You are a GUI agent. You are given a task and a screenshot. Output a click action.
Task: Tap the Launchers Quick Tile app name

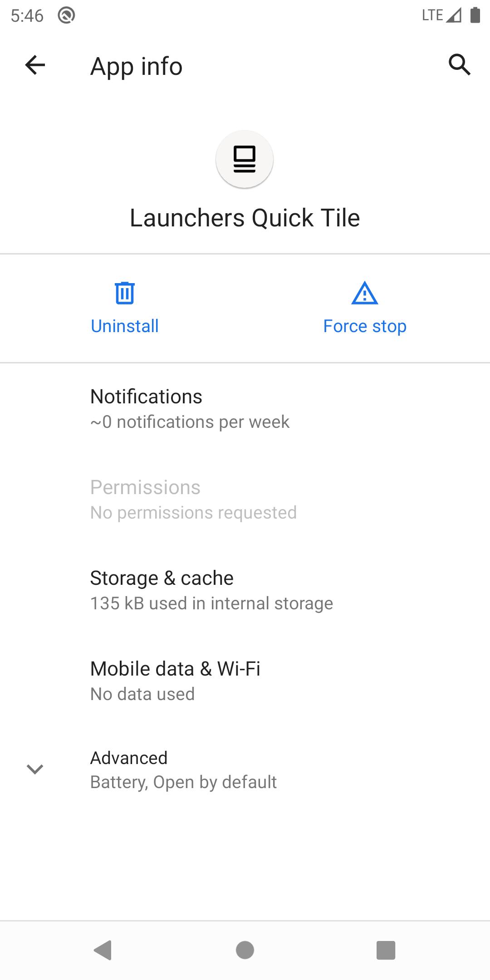pos(245,218)
